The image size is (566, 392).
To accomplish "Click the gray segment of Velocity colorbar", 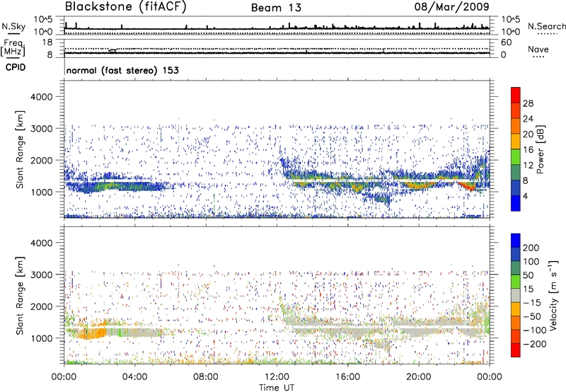I will click(516, 295).
